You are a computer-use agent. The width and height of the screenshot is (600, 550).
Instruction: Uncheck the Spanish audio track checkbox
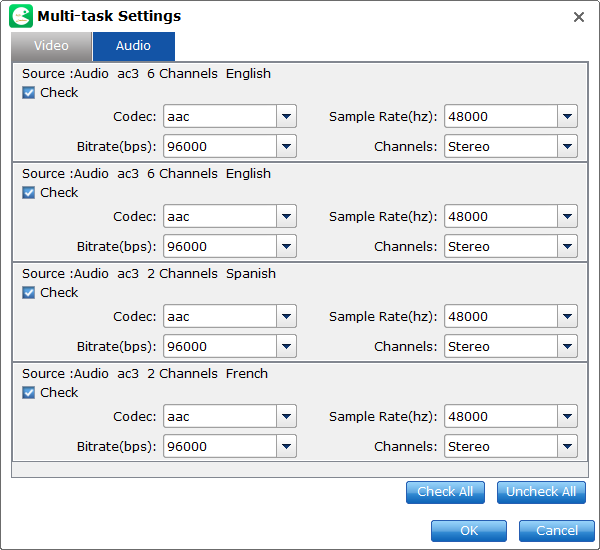(28, 292)
